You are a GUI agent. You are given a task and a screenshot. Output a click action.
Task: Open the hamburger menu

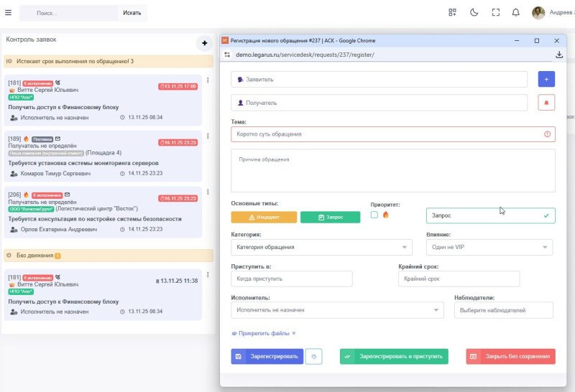click(8, 13)
